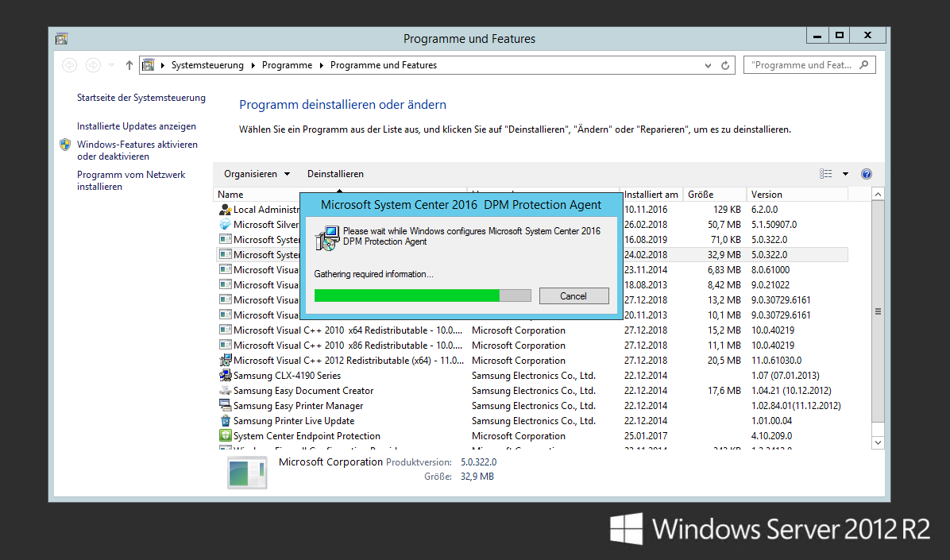Click the search magnifier icon
This screenshot has width=950, height=560.
[x=864, y=65]
